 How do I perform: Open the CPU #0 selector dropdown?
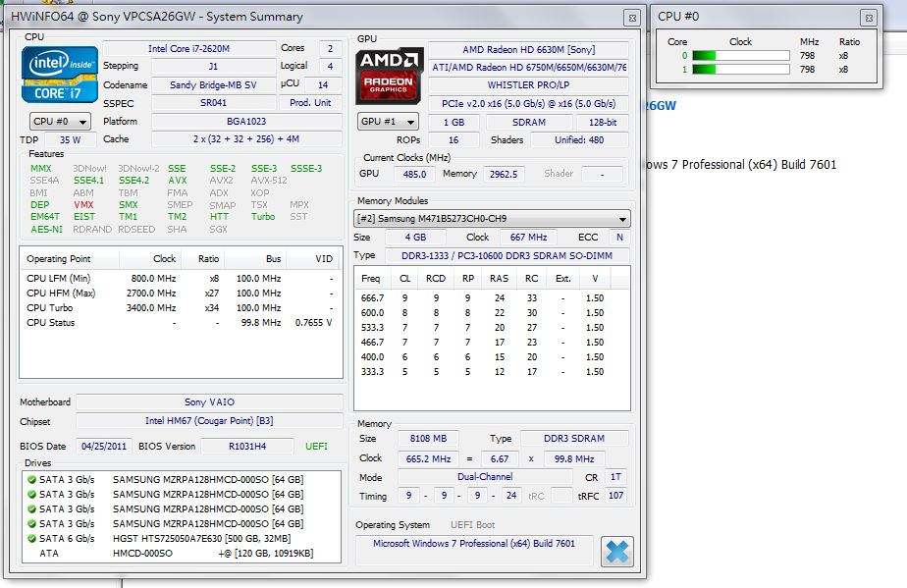(x=60, y=122)
